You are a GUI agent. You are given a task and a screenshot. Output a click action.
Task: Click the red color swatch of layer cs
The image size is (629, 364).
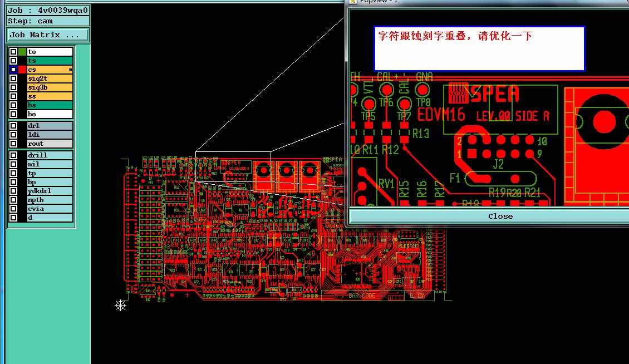tap(22, 70)
